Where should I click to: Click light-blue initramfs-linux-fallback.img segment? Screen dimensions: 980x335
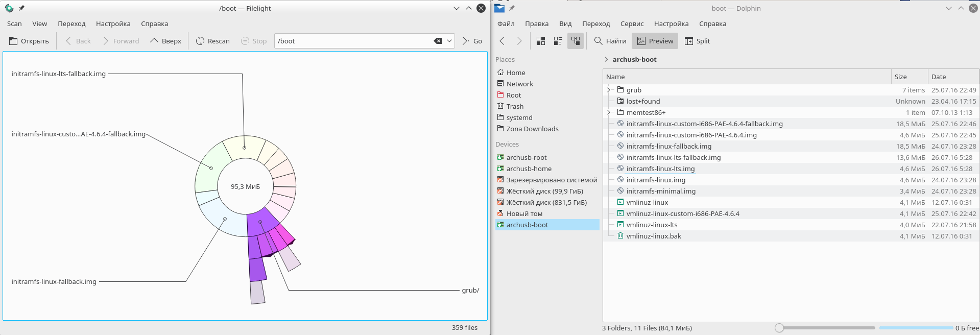pyautogui.click(x=225, y=219)
